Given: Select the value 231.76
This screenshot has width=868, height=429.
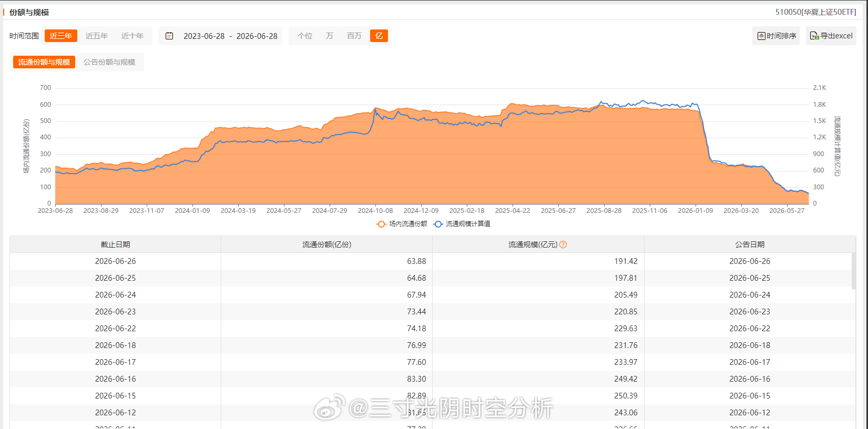Looking at the screenshot, I should pos(626,345).
